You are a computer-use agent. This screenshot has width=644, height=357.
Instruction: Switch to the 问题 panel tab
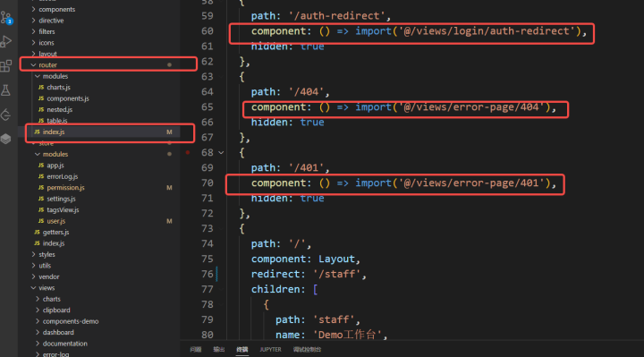click(x=196, y=349)
